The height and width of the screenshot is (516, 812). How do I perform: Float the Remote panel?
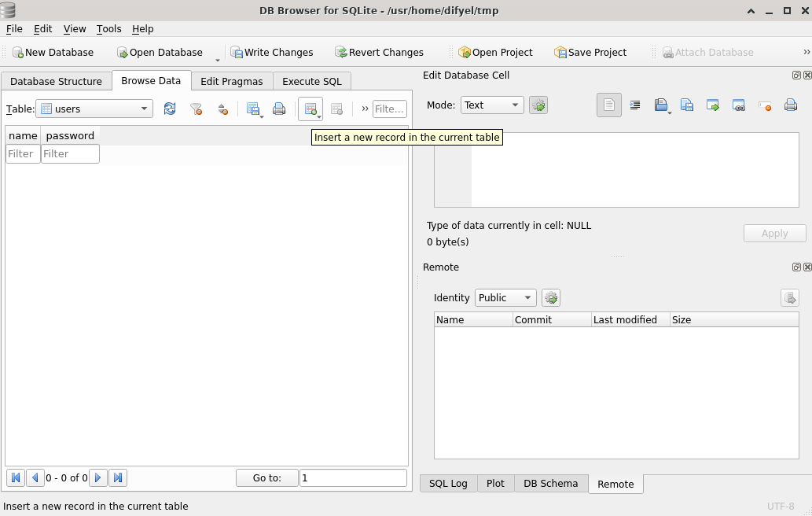[x=796, y=267]
